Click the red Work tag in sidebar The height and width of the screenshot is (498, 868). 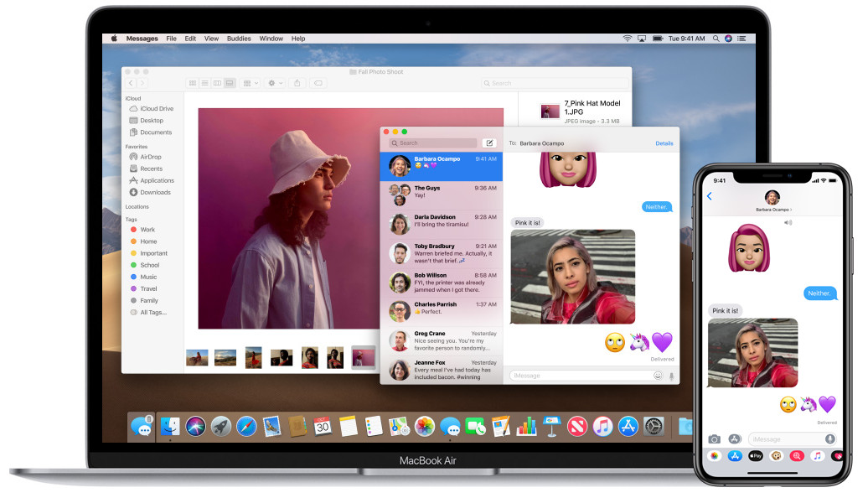pyautogui.click(x=147, y=230)
